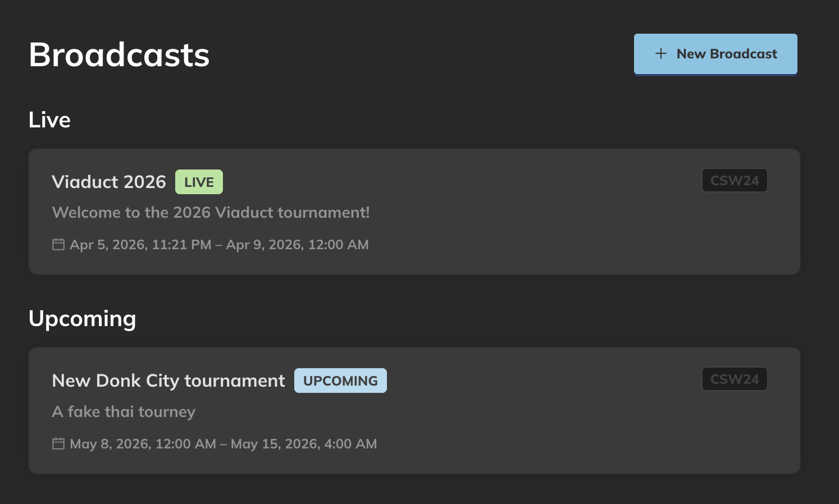839x504 pixels.
Task: Click the Upcoming section header
Action: pos(83,319)
